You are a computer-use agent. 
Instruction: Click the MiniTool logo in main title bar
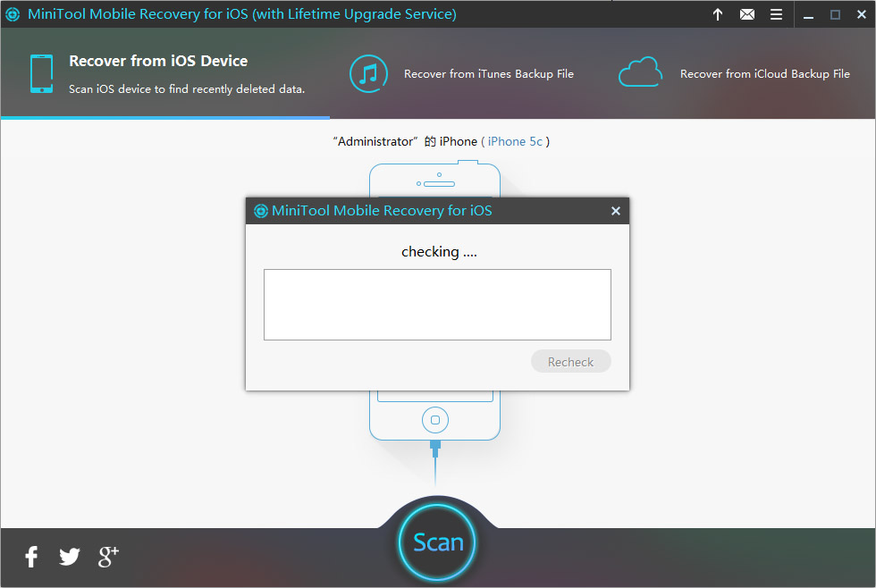(14, 14)
